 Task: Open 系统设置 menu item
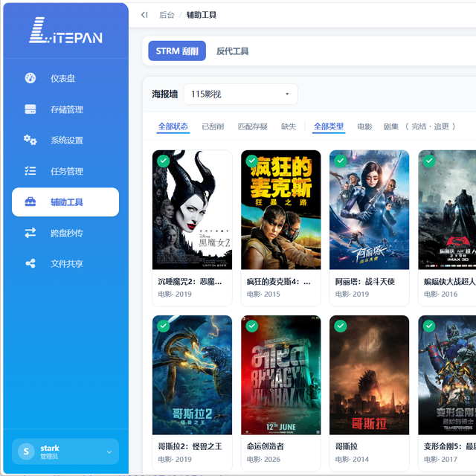click(65, 140)
